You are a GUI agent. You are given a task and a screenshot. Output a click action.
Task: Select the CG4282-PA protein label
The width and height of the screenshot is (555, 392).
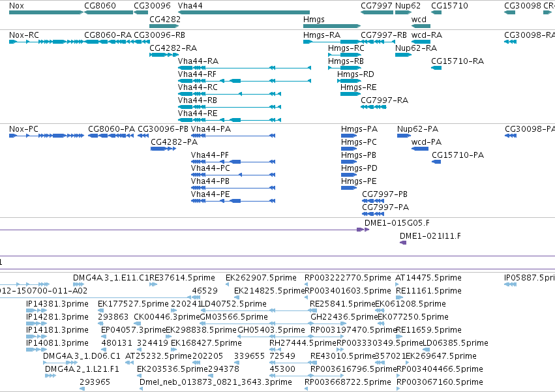(174, 142)
